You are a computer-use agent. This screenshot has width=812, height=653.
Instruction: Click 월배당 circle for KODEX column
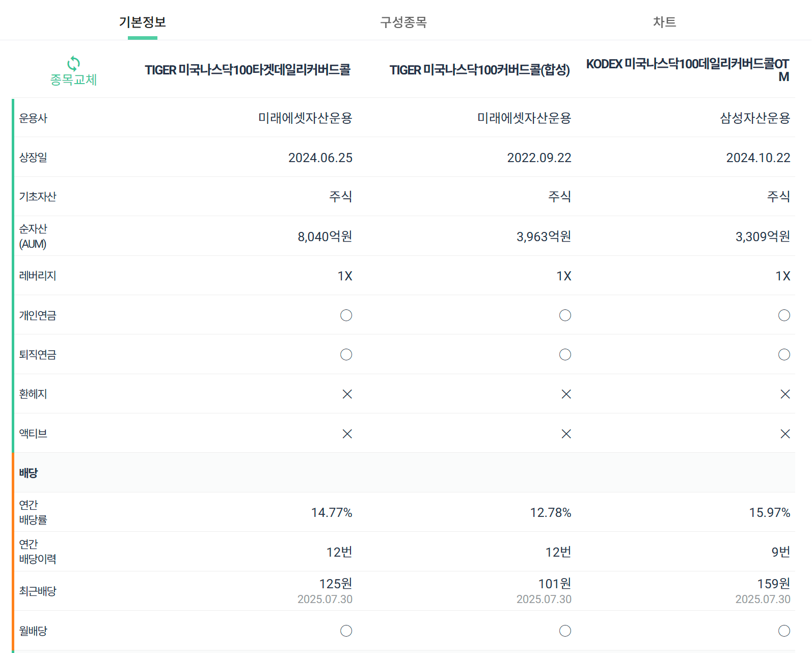(x=784, y=631)
